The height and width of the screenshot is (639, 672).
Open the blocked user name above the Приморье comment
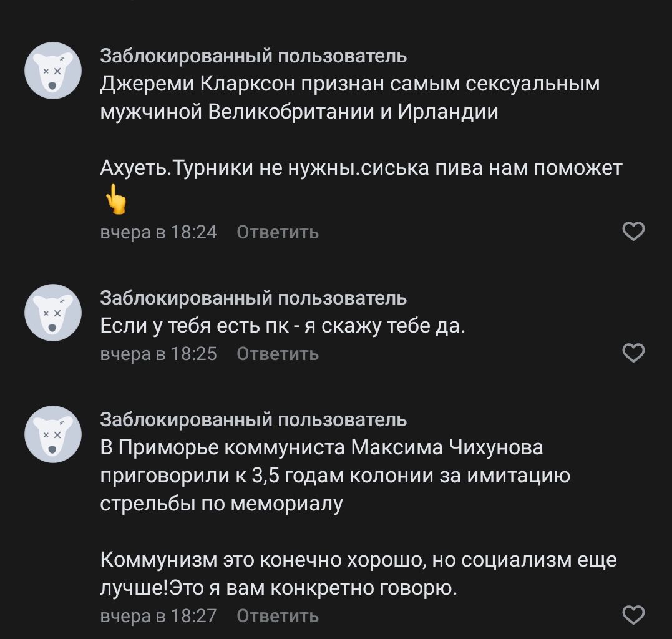253,420
